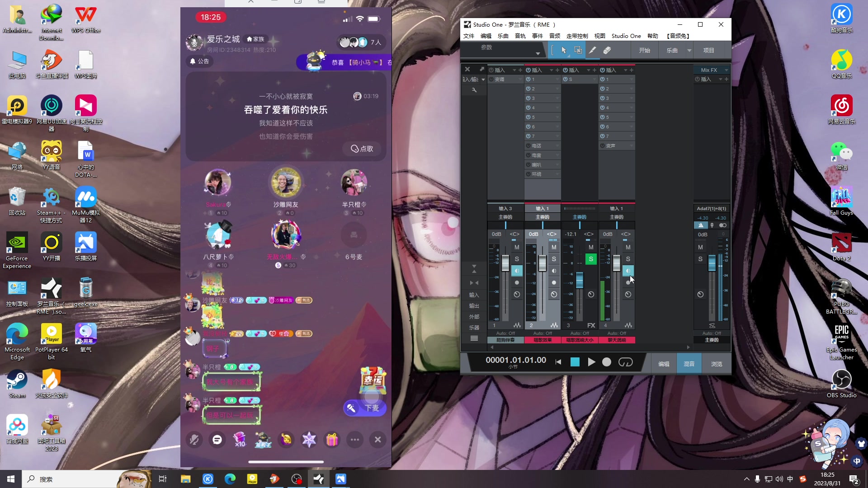Open the input/output dropdown arrow on mixer left
Screen dimensions: 868x488
click(483, 80)
